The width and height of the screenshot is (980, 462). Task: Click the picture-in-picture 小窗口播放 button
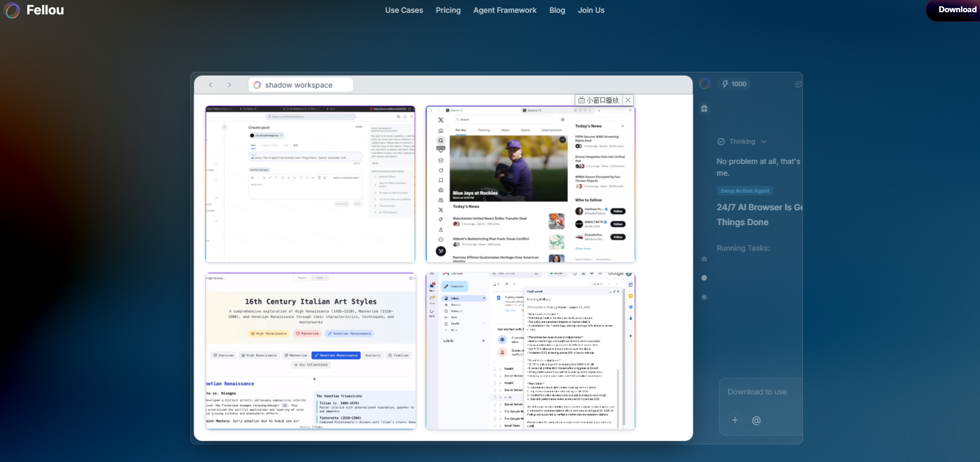[599, 100]
